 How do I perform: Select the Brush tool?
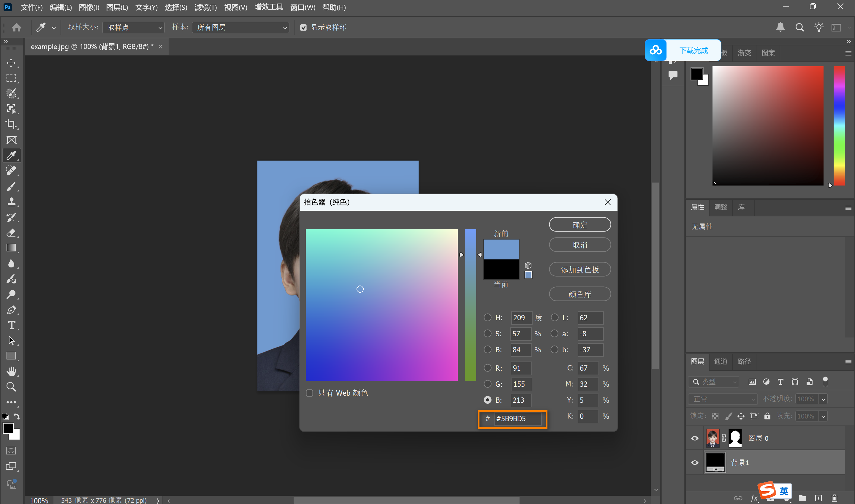pyautogui.click(x=11, y=186)
